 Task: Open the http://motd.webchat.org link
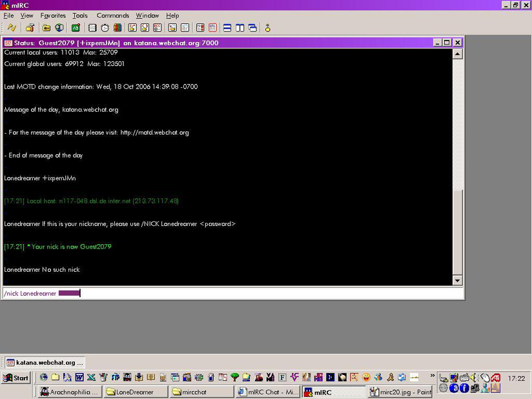click(x=154, y=132)
